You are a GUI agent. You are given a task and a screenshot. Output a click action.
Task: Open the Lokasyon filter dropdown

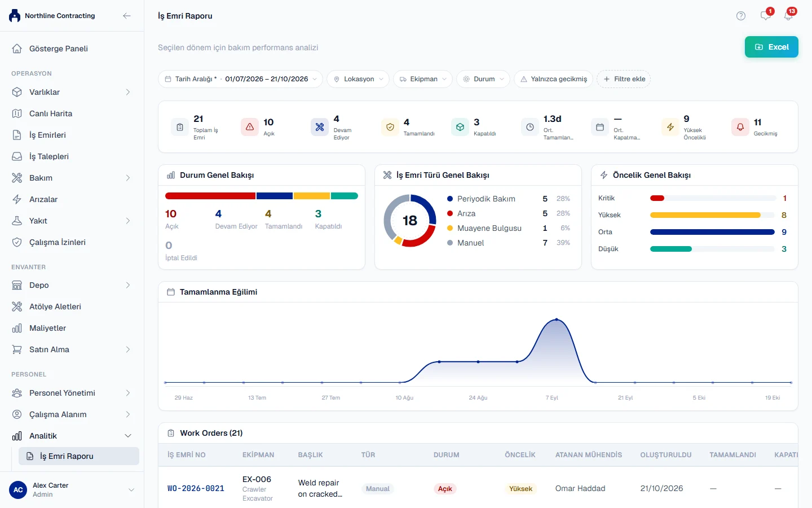[359, 79]
